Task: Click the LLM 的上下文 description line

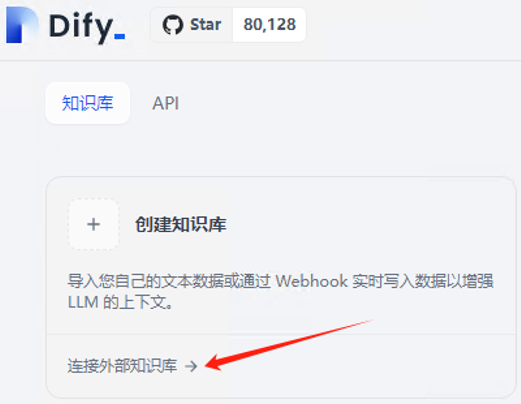Action: [120, 302]
